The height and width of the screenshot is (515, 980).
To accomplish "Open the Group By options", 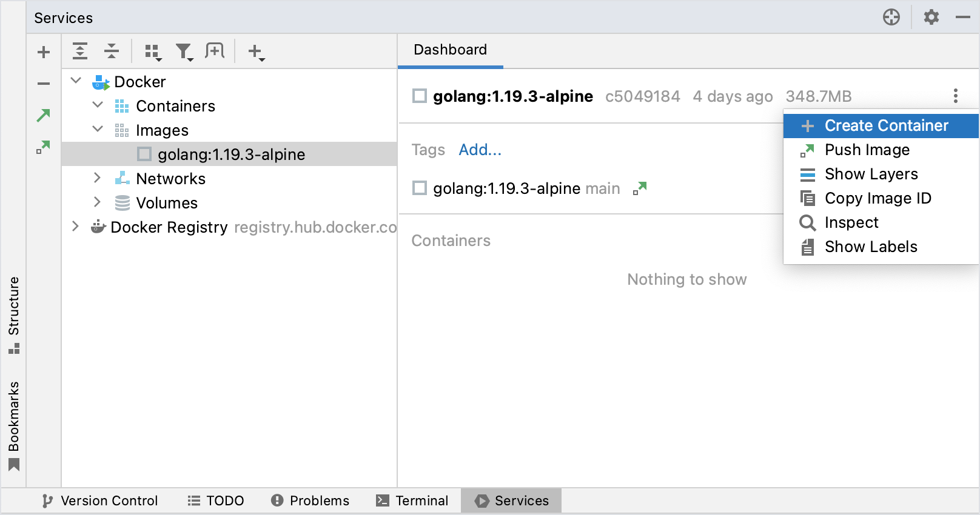I will [x=153, y=52].
